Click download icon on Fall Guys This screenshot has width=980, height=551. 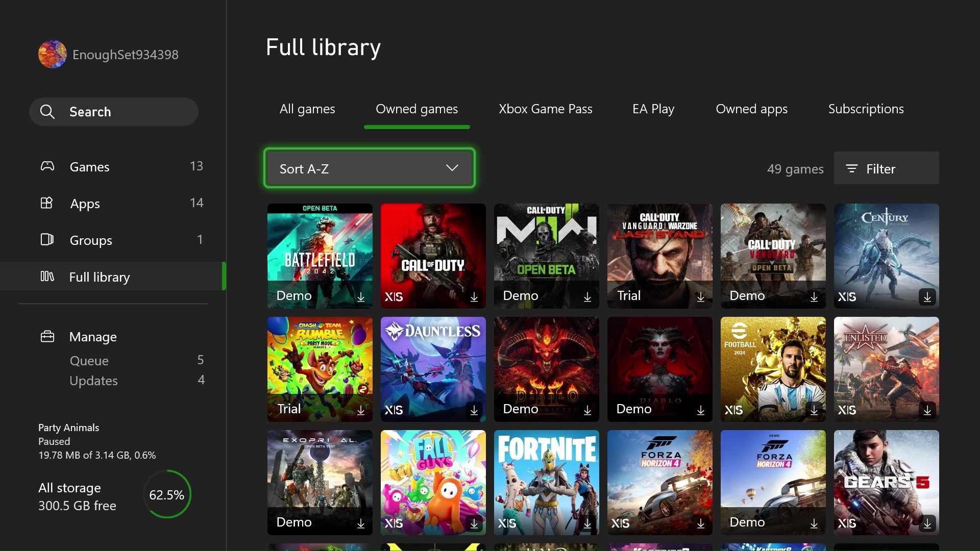pos(474,523)
